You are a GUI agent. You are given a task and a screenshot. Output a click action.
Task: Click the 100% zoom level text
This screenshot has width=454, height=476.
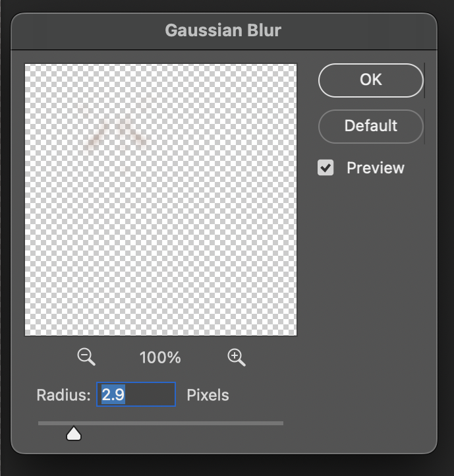tap(160, 358)
